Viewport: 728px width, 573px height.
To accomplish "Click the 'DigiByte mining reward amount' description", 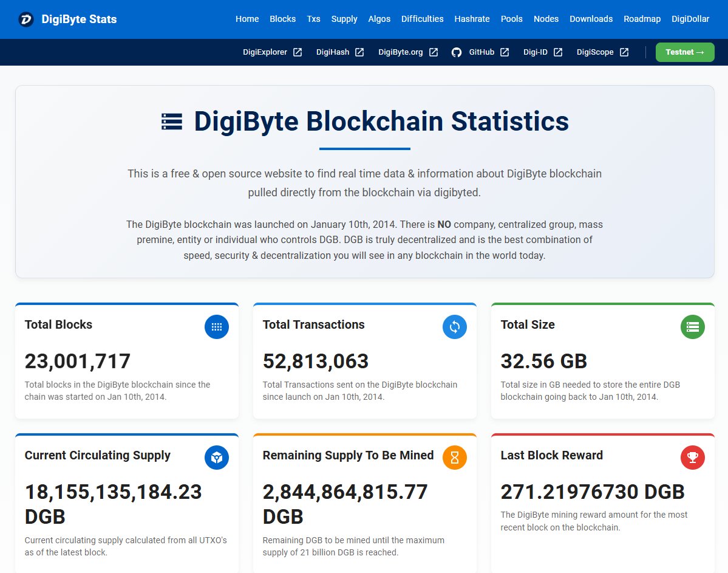I will pyautogui.click(x=594, y=521).
